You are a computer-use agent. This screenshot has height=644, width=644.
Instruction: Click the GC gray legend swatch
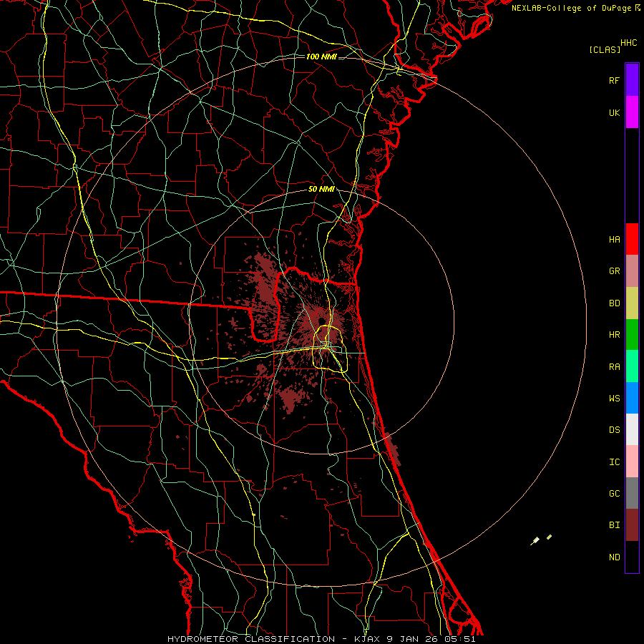coord(632,493)
